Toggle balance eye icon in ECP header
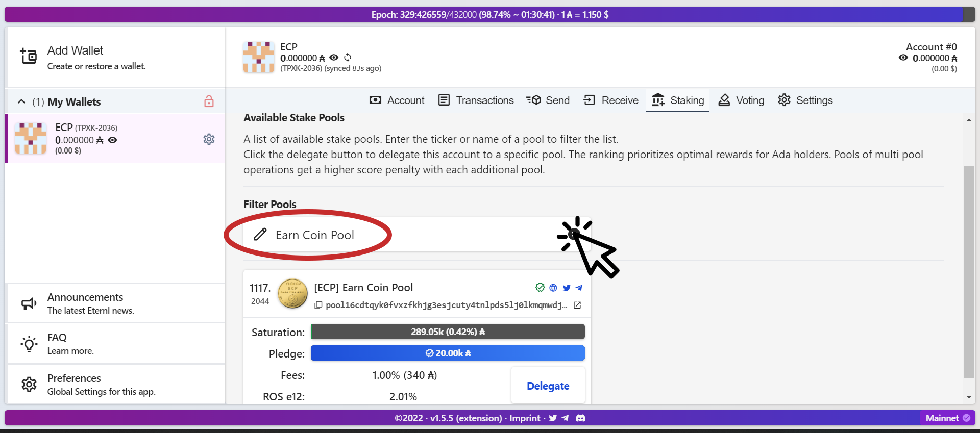Viewport: 980px width, 433px height. click(x=334, y=58)
